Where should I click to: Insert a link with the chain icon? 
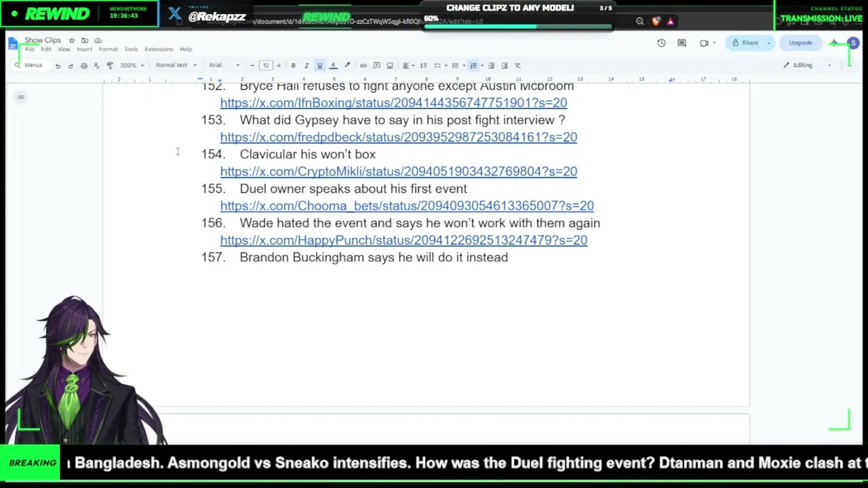coord(363,66)
